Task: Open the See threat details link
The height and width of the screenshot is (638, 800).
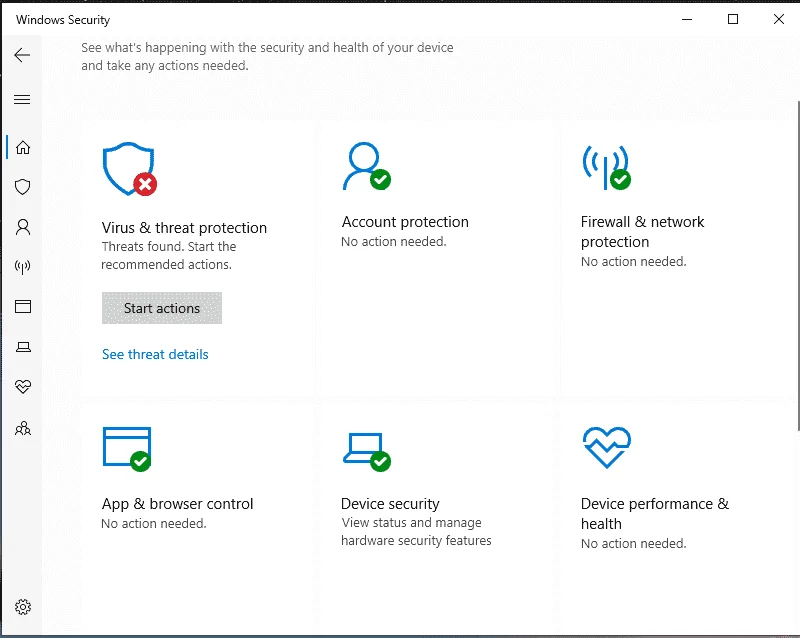Action: point(155,354)
